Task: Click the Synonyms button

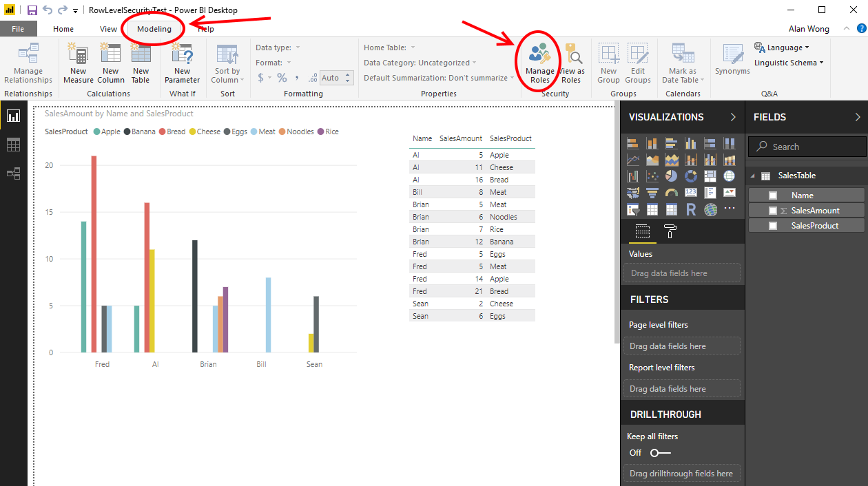Action: click(732, 59)
